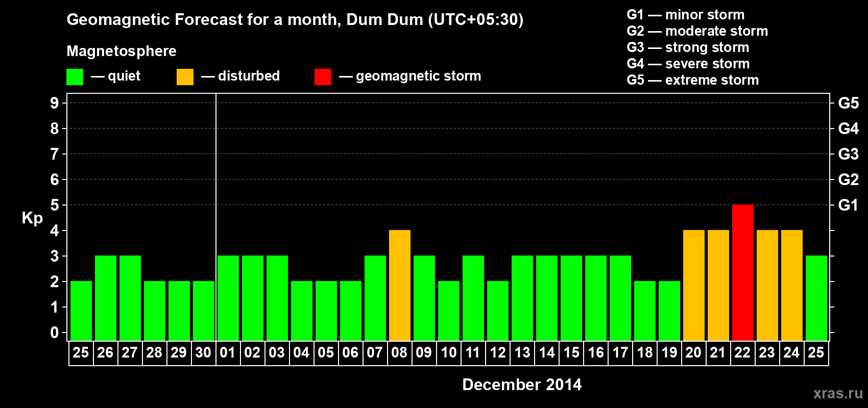Click the "Kp" axis label
Viewport: 868px width, 408px height.
coord(32,218)
